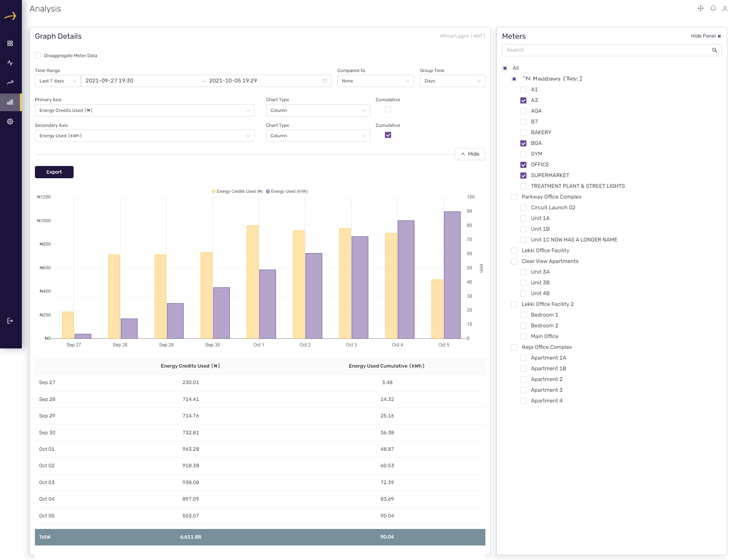Viewport: 735px width, 560px height.
Task: Enable Disaggregate Meter Data checkbox
Action: pos(38,56)
